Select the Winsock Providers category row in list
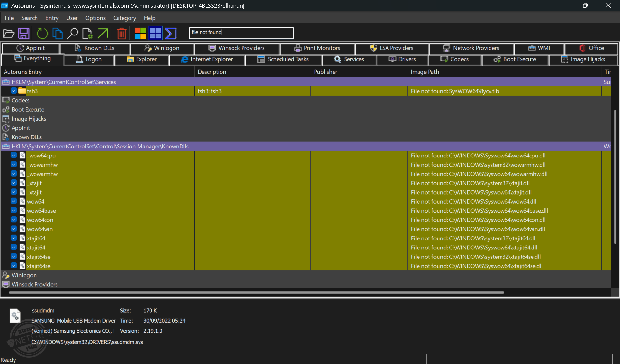The width and height of the screenshot is (620, 364). coord(306,284)
